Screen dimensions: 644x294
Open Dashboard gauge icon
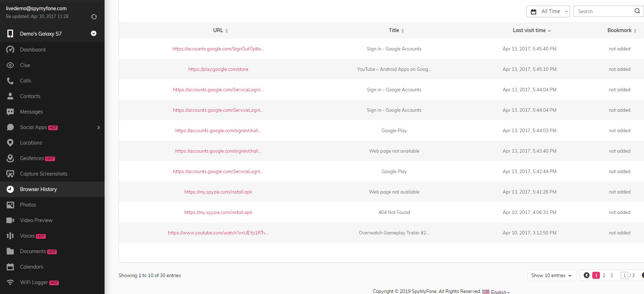point(10,50)
